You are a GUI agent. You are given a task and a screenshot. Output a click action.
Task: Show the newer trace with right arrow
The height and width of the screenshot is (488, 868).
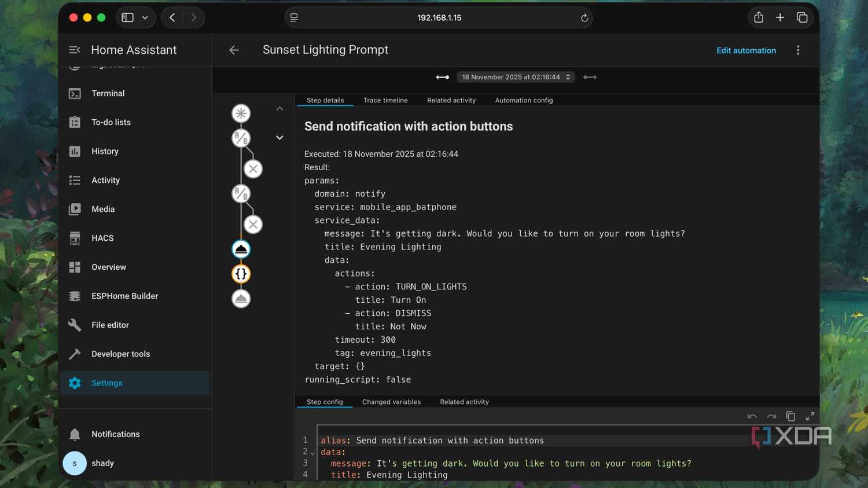(590, 77)
